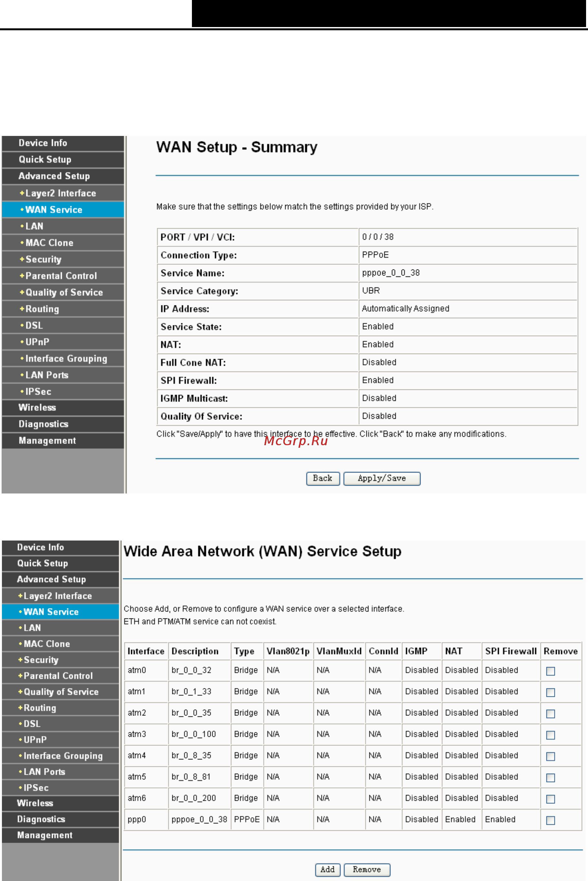Click the SPI Firewall column header
This screenshot has height=881, width=588.
click(x=511, y=651)
